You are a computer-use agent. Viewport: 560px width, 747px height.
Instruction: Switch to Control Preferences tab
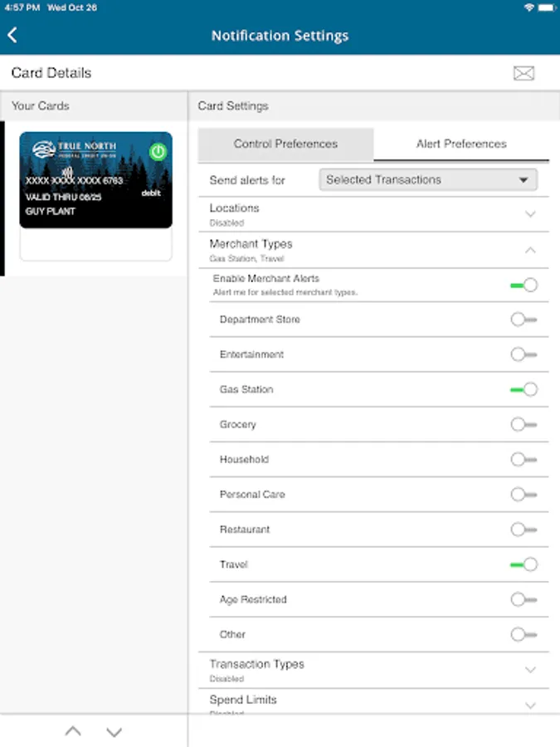coord(285,144)
